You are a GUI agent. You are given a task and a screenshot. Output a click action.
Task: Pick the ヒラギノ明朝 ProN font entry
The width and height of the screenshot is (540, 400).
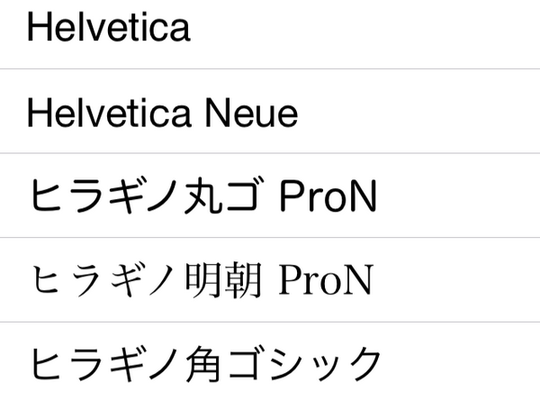(270, 280)
